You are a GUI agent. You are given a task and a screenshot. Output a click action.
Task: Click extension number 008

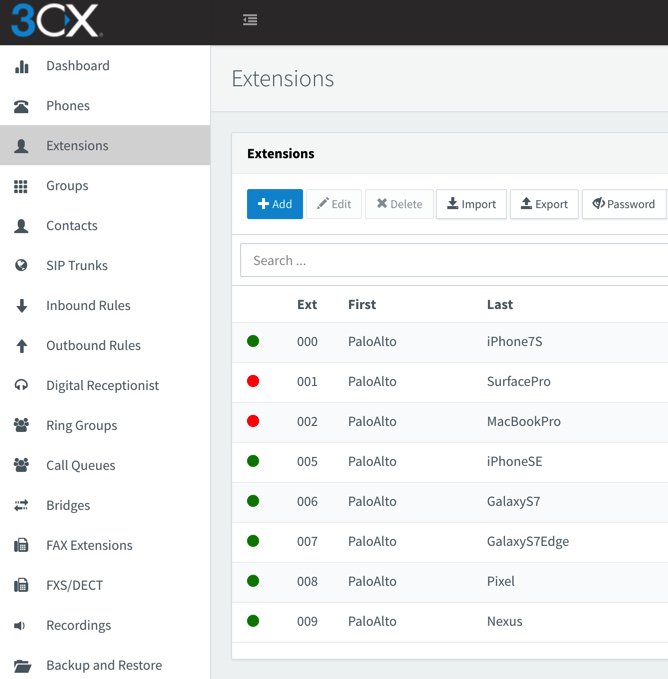pos(307,581)
